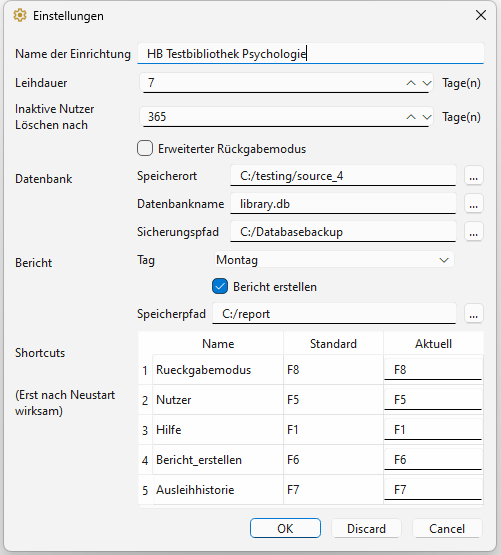
Task: Edit the Name der Einrichtung field
Action: [x=311, y=54]
